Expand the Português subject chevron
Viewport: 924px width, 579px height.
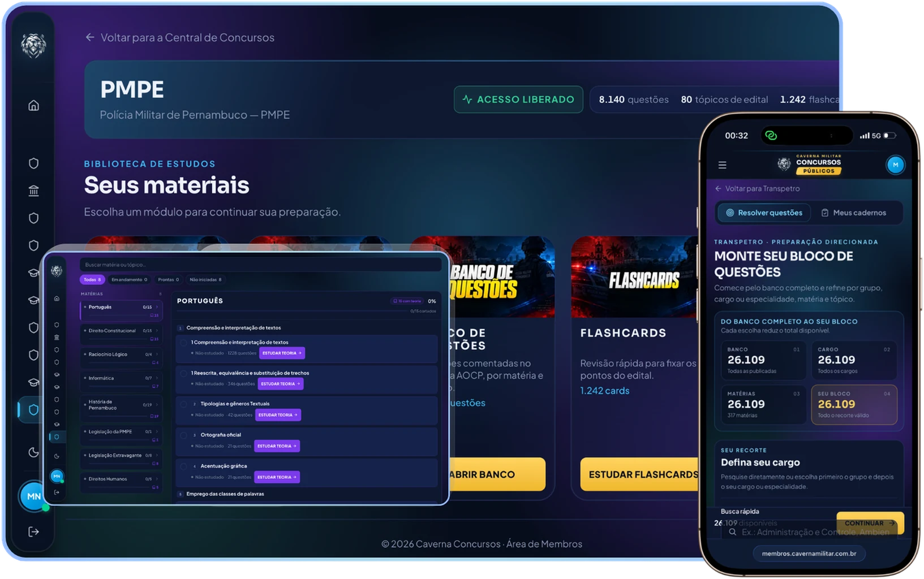157,307
